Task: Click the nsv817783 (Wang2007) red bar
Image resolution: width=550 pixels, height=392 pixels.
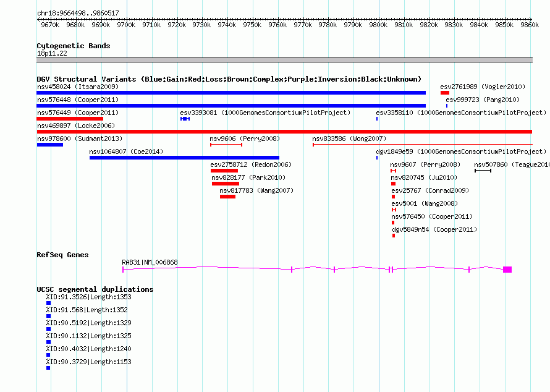Action: coord(227,197)
